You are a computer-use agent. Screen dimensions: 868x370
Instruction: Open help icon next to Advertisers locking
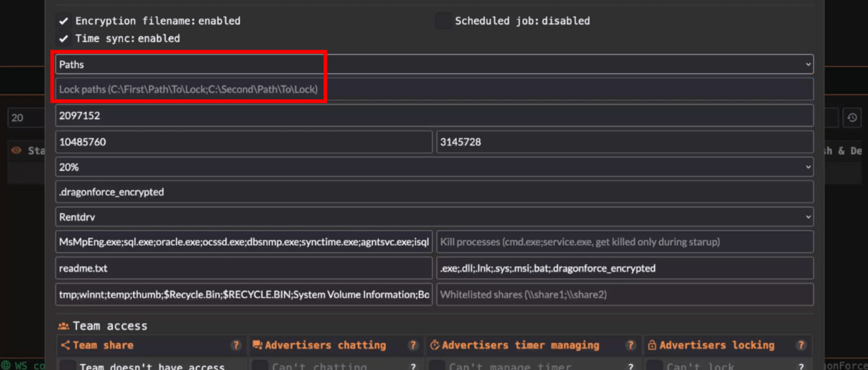(801, 346)
